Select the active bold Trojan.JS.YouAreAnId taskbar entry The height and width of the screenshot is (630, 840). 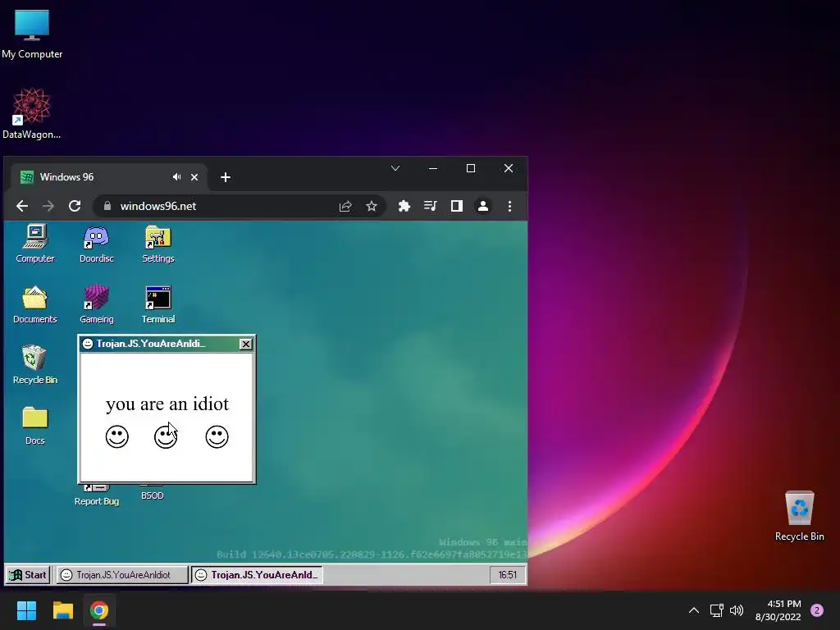point(257,575)
